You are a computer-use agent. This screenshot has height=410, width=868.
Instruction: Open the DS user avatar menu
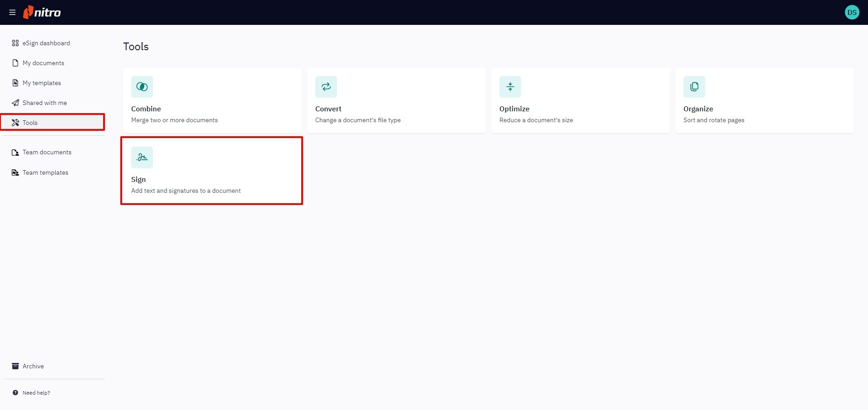[x=852, y=12]
